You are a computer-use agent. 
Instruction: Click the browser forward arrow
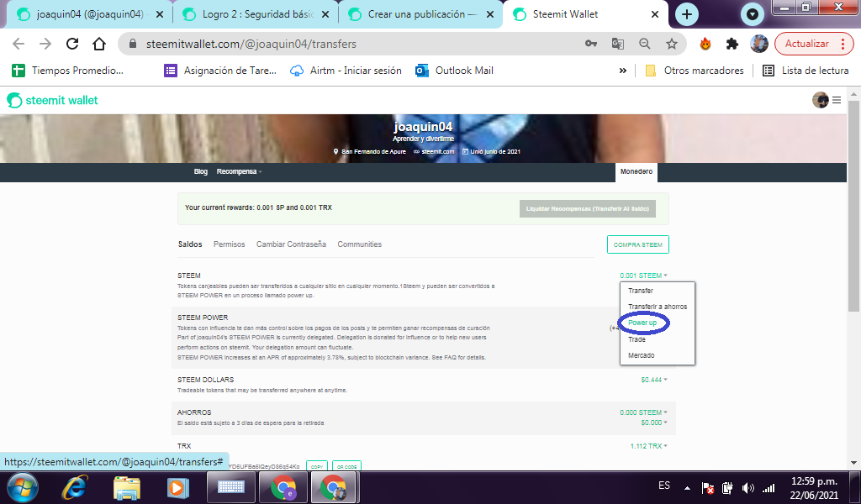point(45,44)
